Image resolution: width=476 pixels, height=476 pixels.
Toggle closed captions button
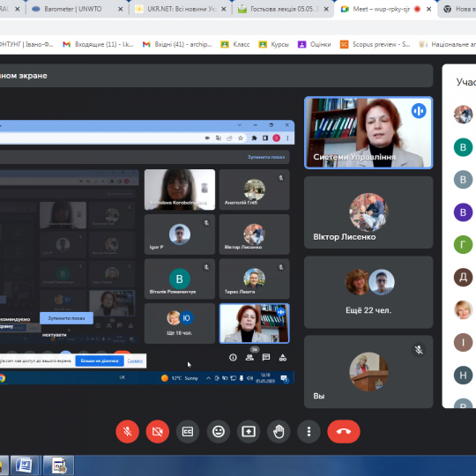click(188, 431)
